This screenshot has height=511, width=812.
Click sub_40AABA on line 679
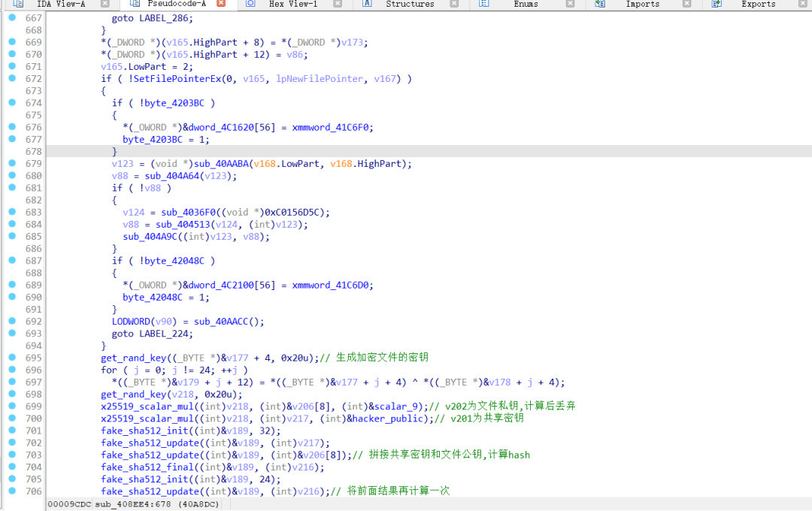click(221, 164)
